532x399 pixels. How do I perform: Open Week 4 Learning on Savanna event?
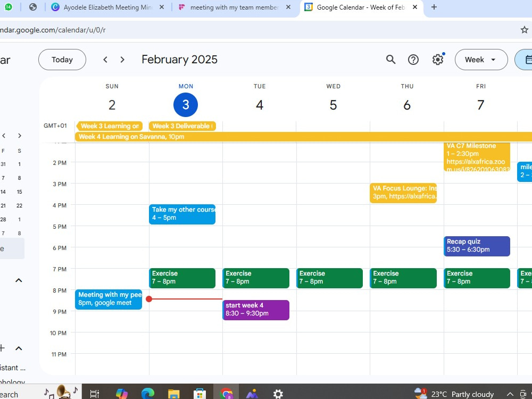pos(303,137)
